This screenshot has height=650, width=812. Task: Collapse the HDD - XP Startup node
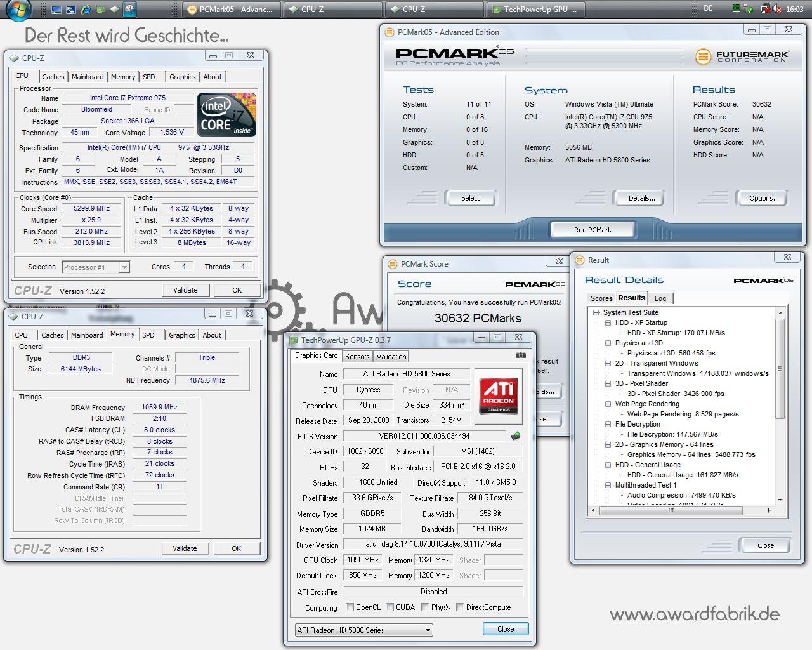click(x=608, y=322)
